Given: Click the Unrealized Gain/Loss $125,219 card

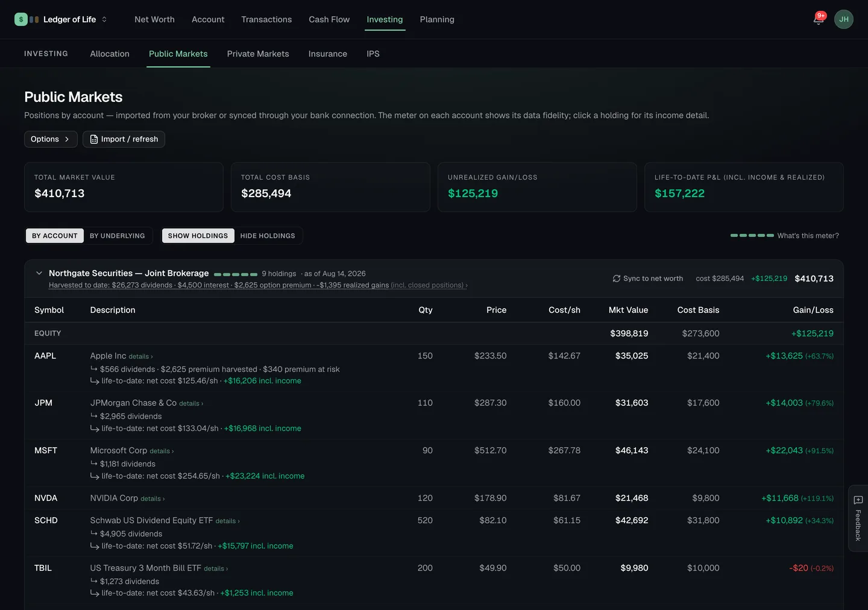Looking at the screenshot, I should [537, 187].
